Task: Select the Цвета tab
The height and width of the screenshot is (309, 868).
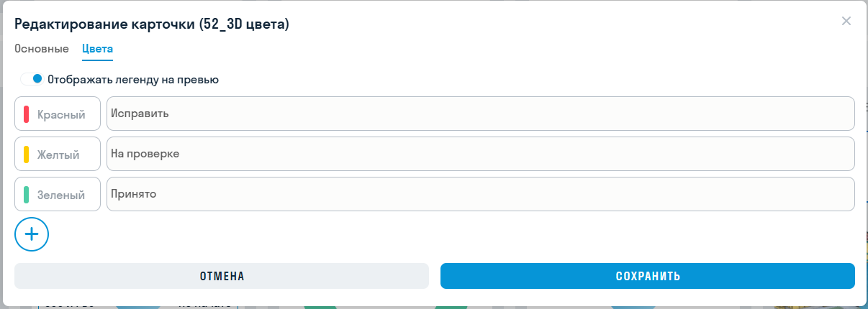Action: coord(97,49)
